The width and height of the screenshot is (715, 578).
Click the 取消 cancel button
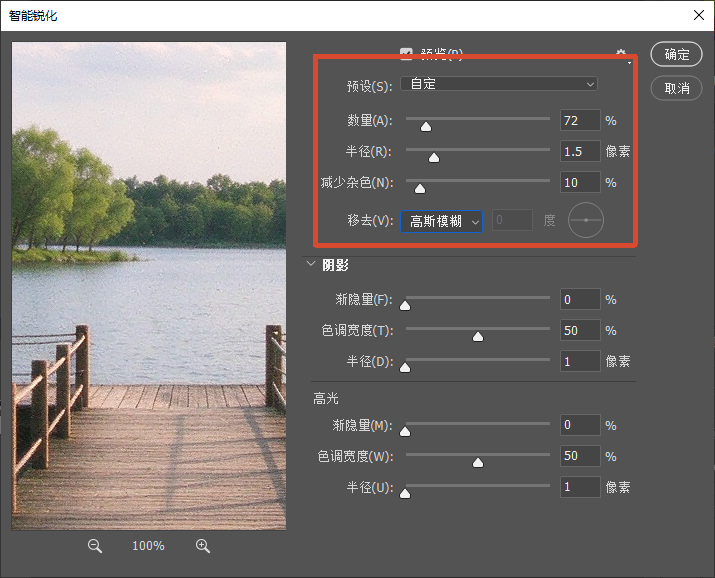[677, 88]
